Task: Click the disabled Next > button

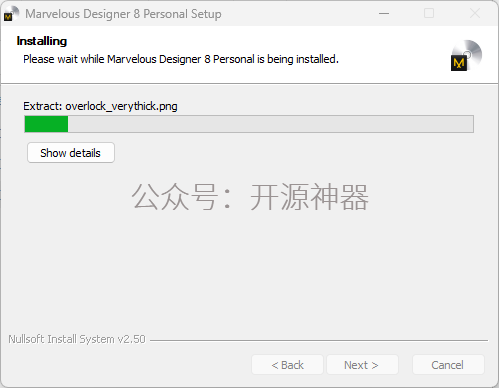Action: (362, 365)
